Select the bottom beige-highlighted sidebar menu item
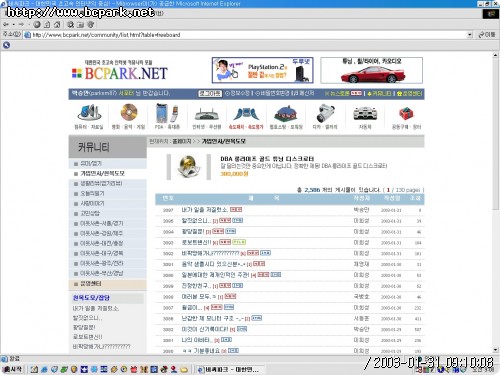 point(108,284)
